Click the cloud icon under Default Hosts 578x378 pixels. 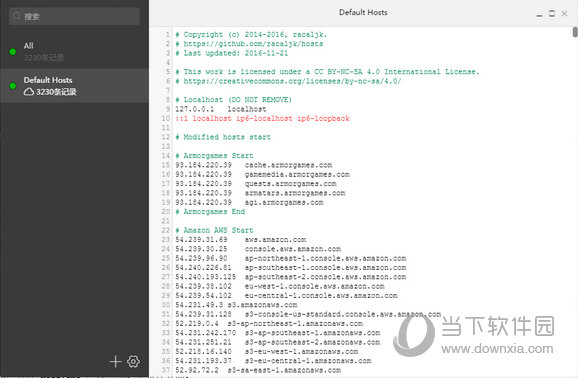[29, 92]
